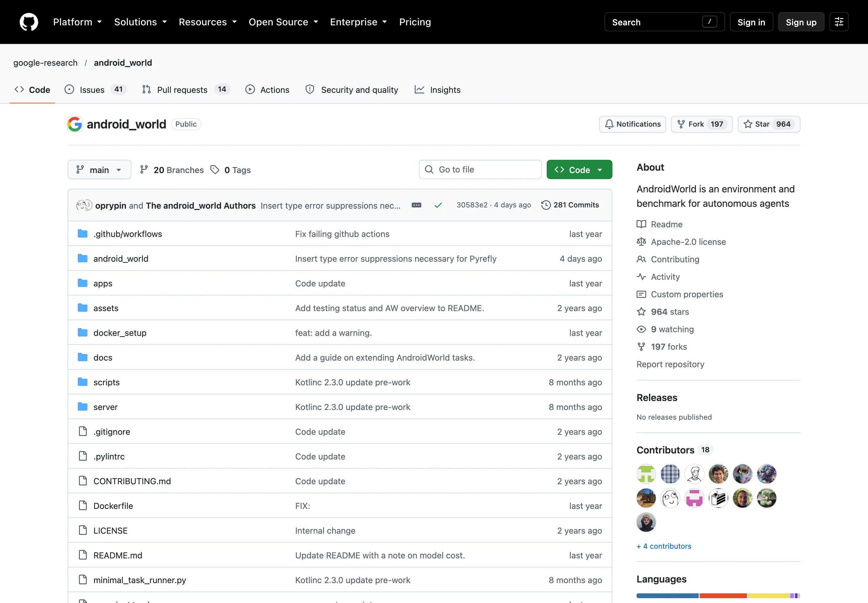Click the oprypin author avatar on the latest commit
Screen dimensions: 868x603
pos(81,205)
